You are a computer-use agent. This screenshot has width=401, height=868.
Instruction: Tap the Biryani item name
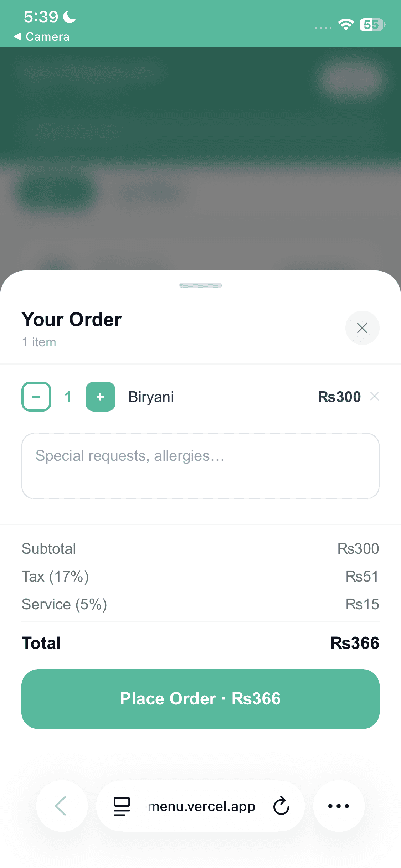pyautogui.click(x=151, y=397)
